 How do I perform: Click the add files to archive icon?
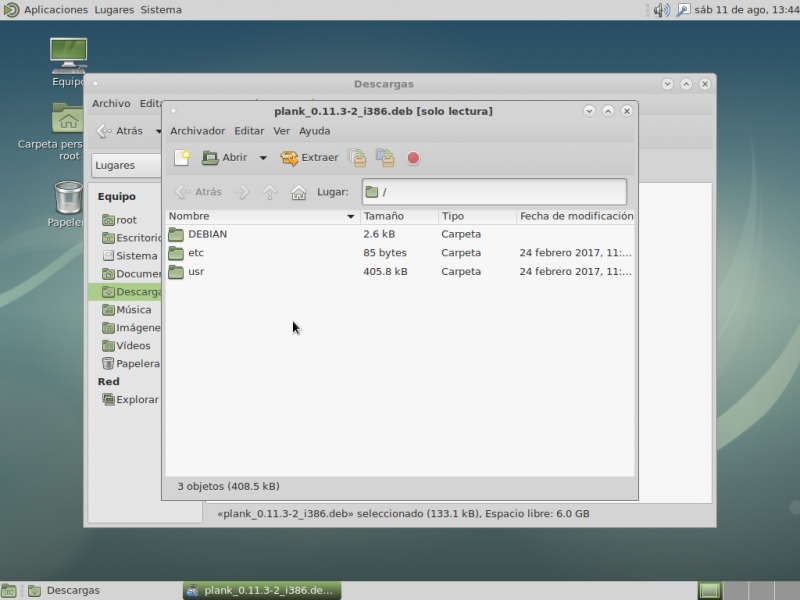pos(357,157)
